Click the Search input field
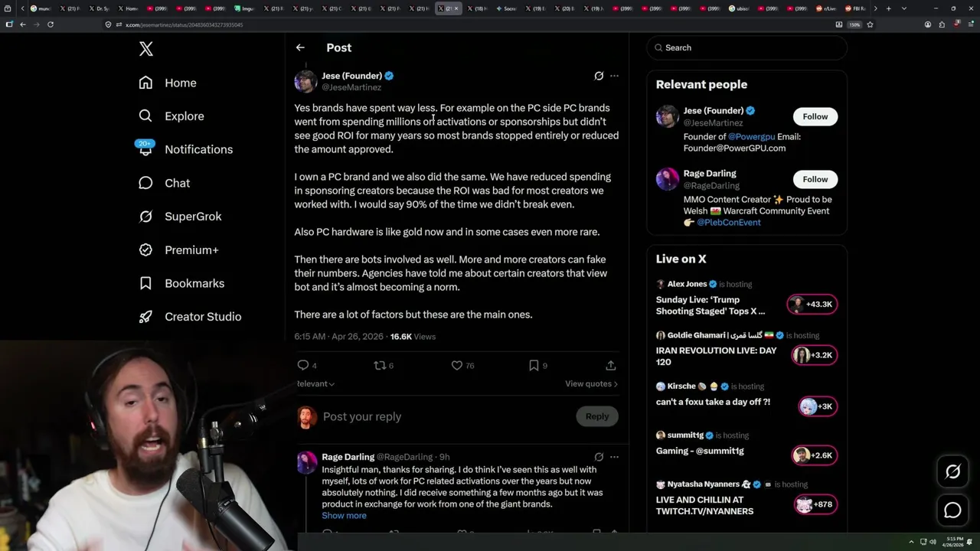This screenshot has width=980, height=551. (747, 47)
